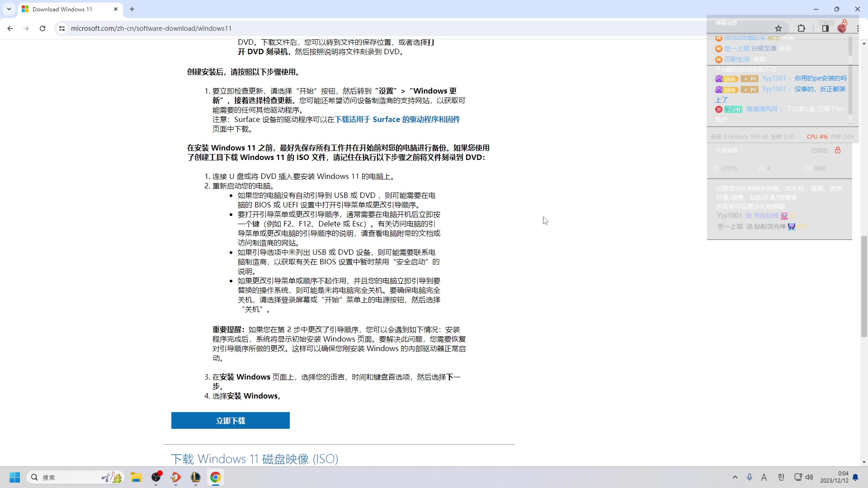Open a new browser tab

tap(132, 9)
